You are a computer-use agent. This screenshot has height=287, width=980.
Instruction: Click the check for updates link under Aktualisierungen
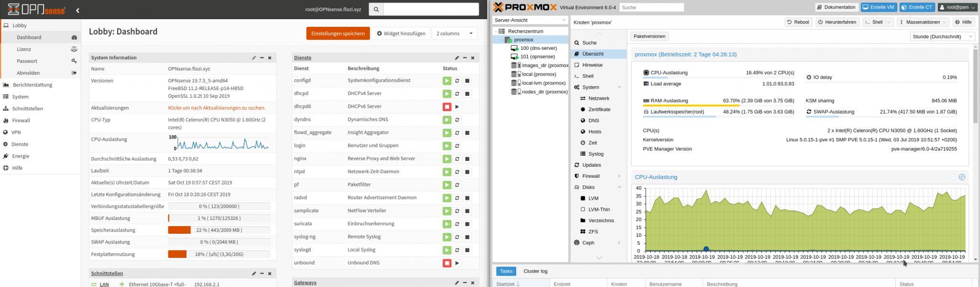tap(217, 108)
